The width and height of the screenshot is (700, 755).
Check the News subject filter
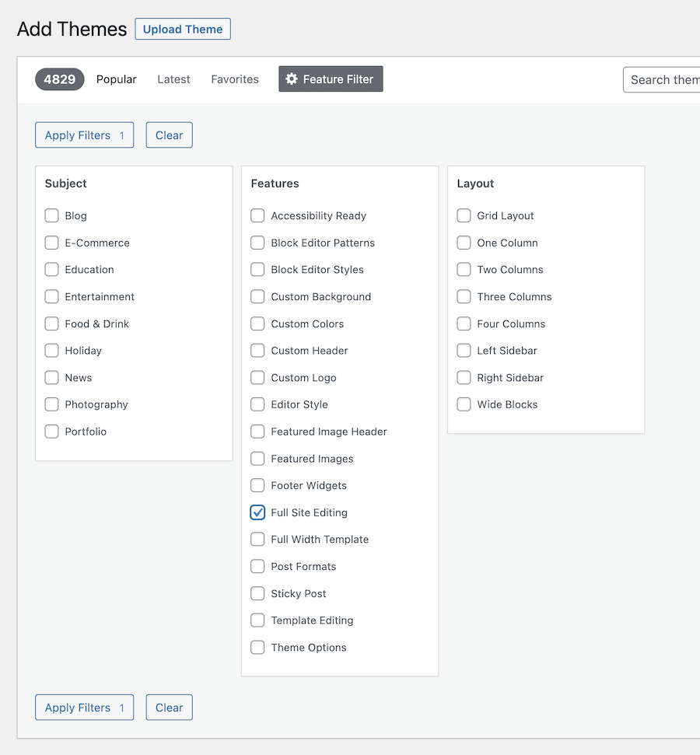tap(51, 377)
